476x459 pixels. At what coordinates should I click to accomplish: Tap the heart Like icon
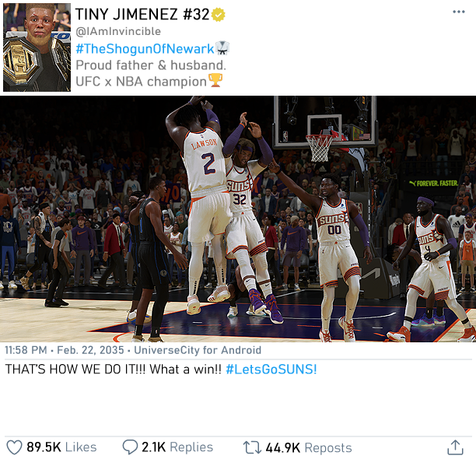click(x=14, y=447)
